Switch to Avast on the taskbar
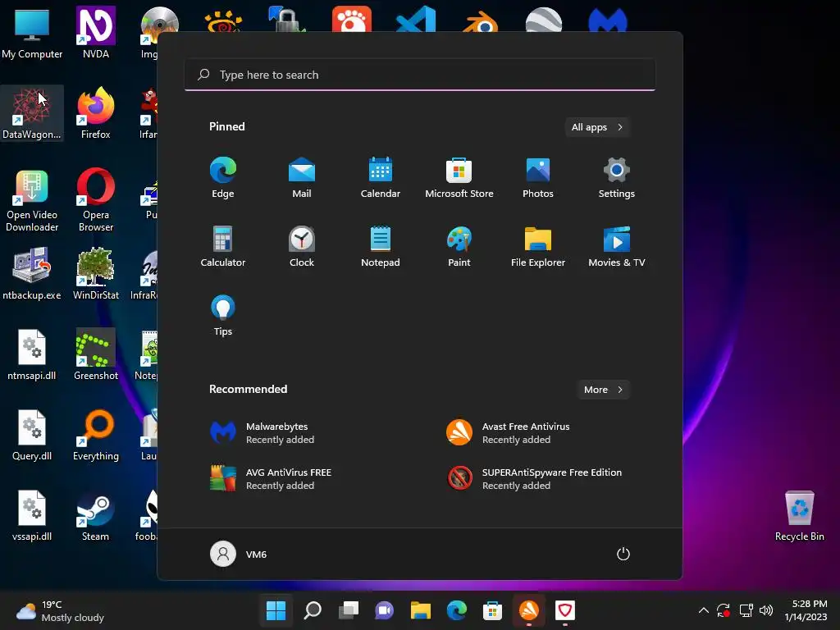 point(529,610)
